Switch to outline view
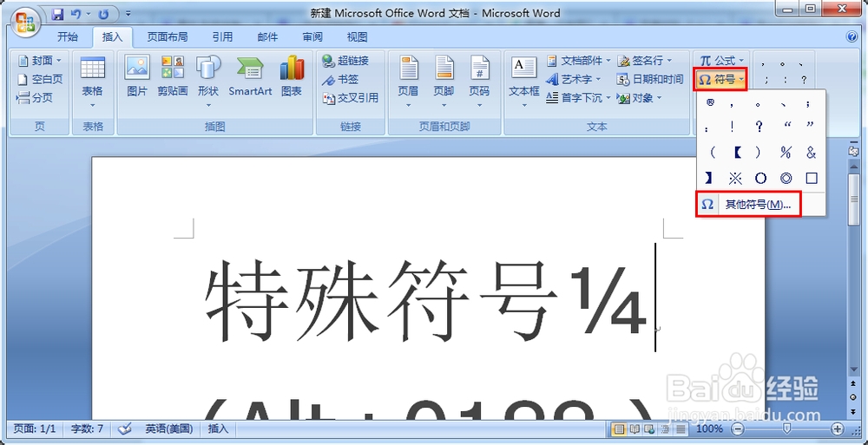 pos(665,429)
